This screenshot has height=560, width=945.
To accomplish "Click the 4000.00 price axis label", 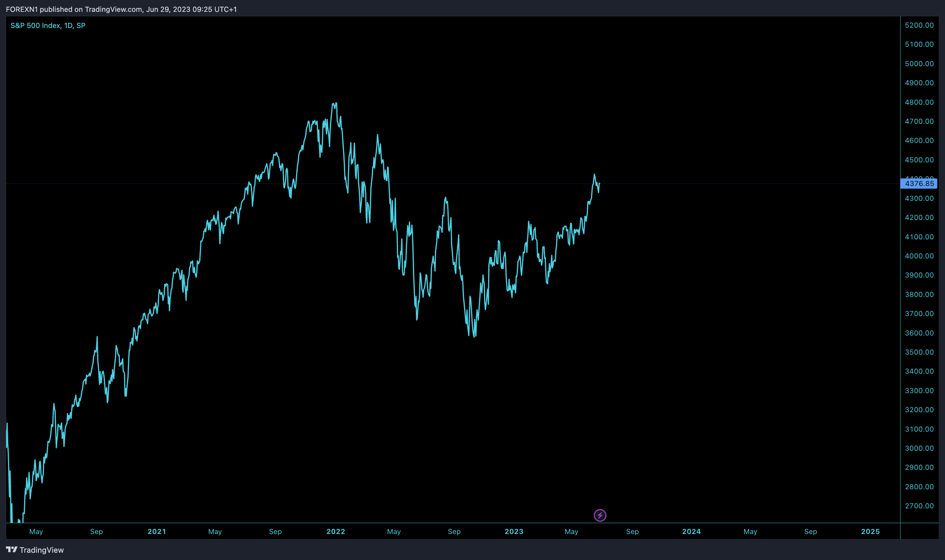I will [x=919, y=256].
